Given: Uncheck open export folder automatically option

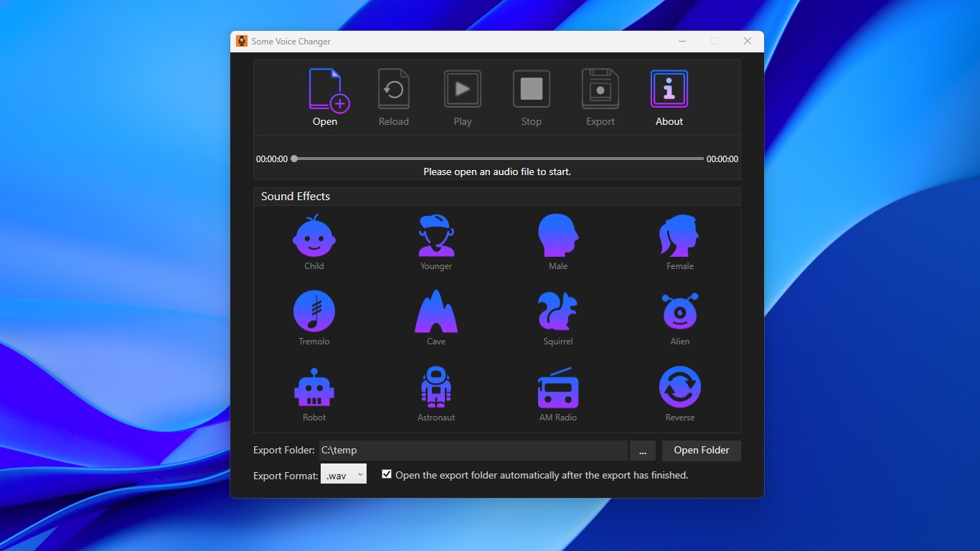Looking at the screenshot, I should [386, 474].
